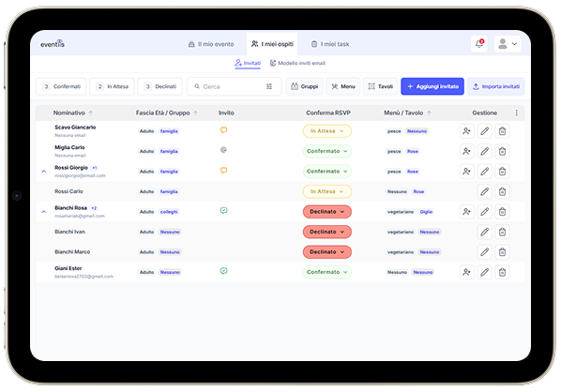Click Bianchi Rosa invite sent icon
Screen dimensions: 561x392
tap(223, 211)
